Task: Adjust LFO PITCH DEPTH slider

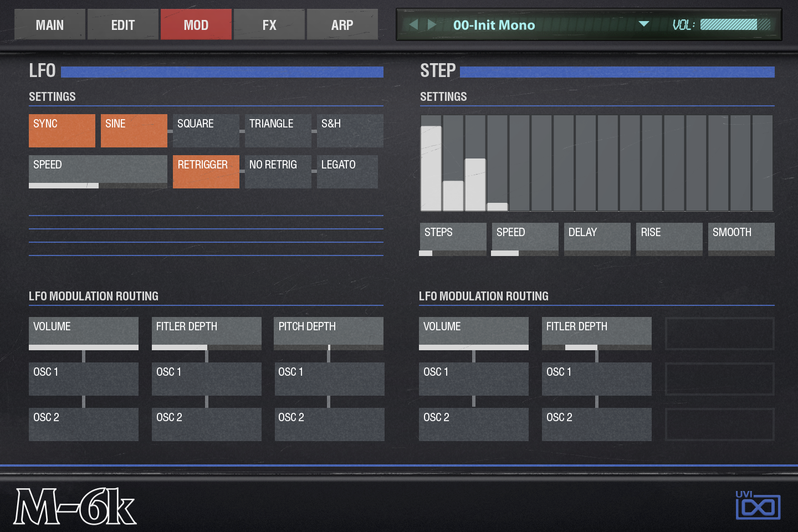Action: click(329, 334)
